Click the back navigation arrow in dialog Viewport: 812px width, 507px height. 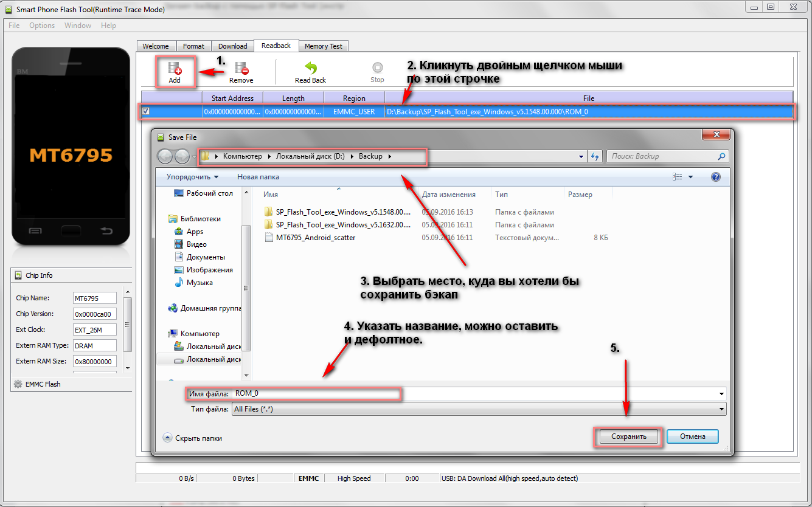coord(165,156)
